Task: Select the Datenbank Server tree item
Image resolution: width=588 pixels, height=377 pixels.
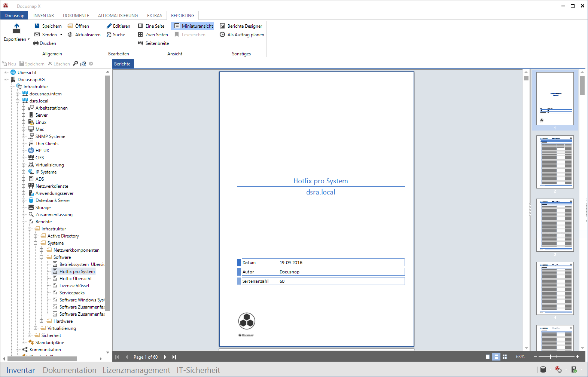Action: [52, 200]
